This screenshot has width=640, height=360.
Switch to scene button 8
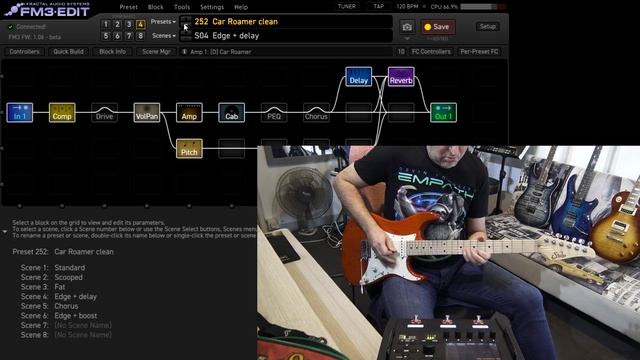click(x=140, y=36)
